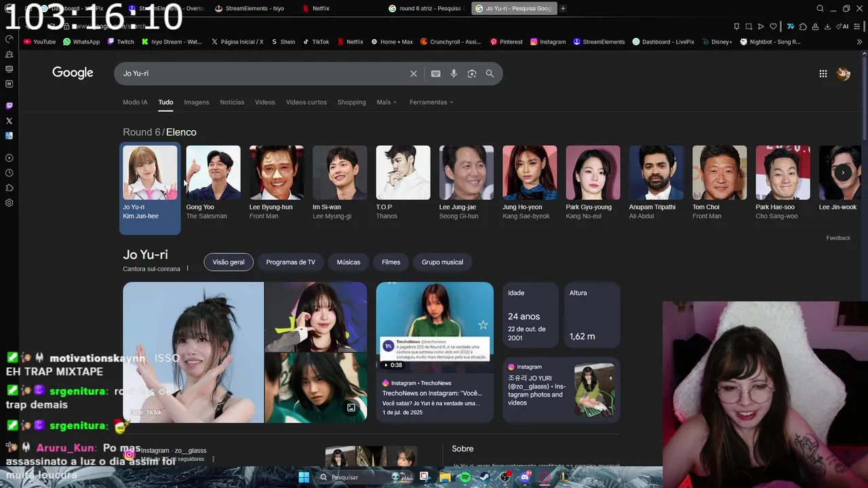Viewport: 868px width, 488px height.
Task: Open the Google account profile picture
Action: click(844, 74)
